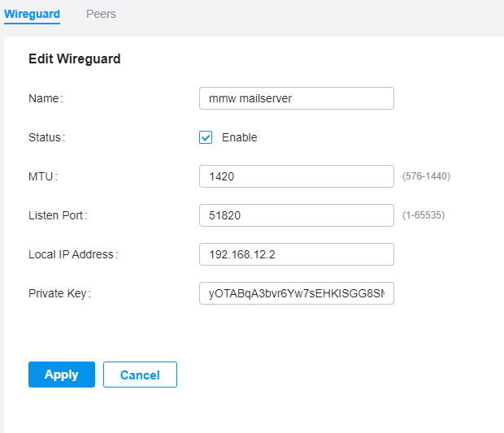
Task: Cancel editing the Wireguard interface
Action: click(140, 375)
